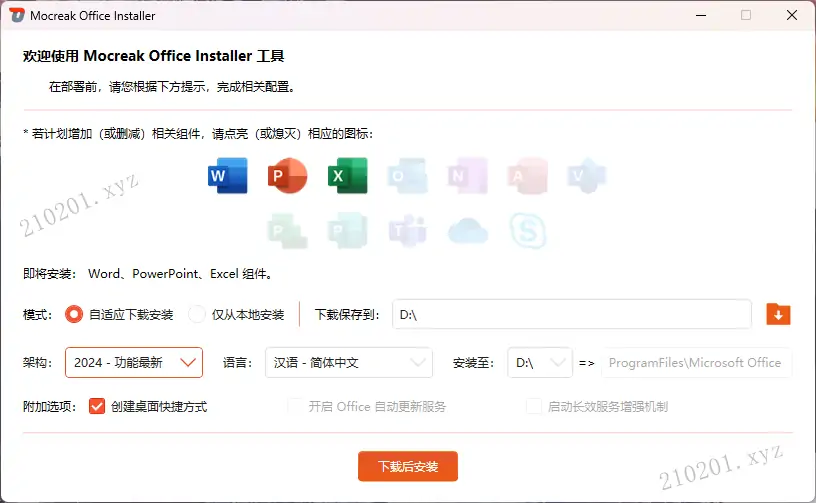Check 启动长效服务增强机制 checkbox

[534, 406]
